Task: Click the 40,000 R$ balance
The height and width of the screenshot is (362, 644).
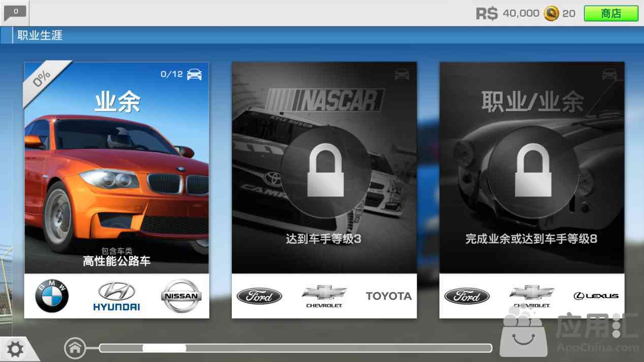Action: click(x=521, y=14)
